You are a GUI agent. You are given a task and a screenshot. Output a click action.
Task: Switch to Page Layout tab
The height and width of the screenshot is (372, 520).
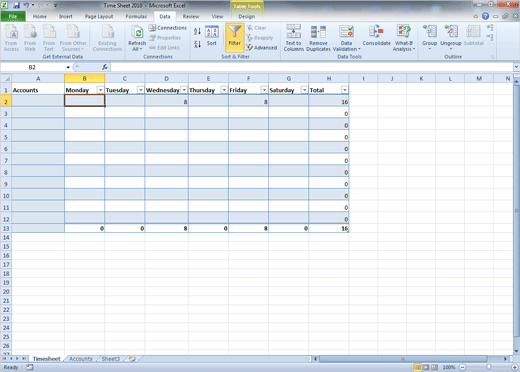pyautogui.click(x=99, y=16)
